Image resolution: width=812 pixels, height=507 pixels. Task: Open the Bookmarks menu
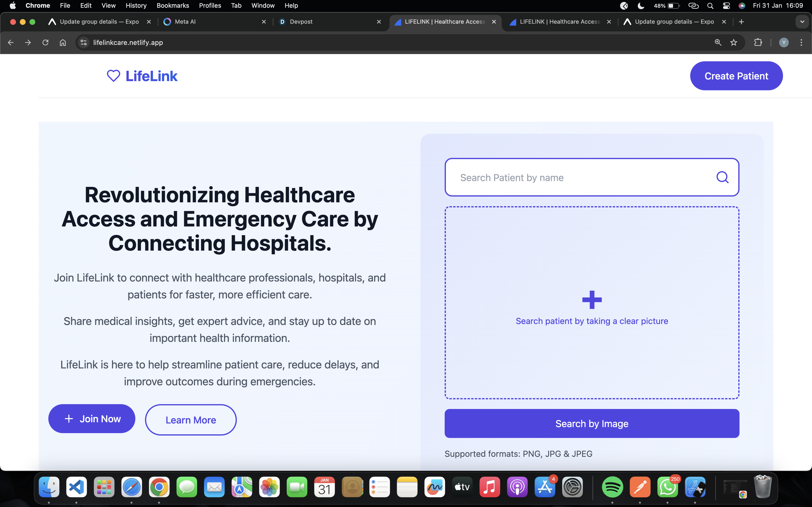(x=173, y=6)
